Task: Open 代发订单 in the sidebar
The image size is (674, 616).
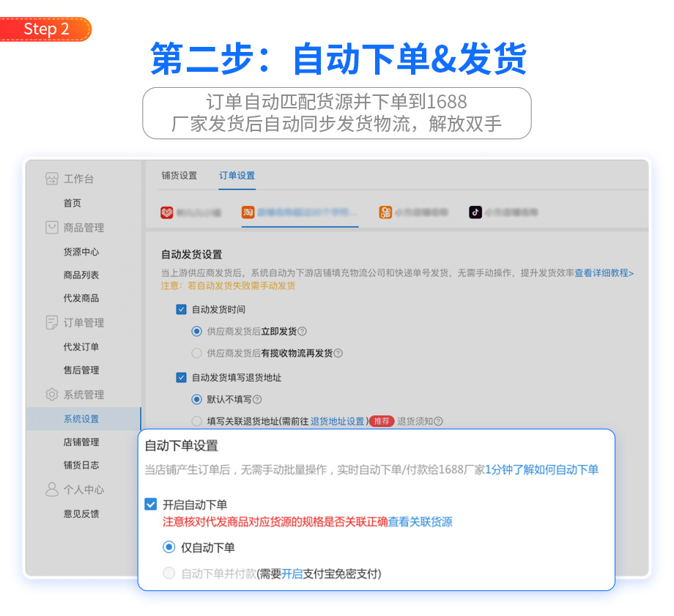Action: [x=81, y=347]
